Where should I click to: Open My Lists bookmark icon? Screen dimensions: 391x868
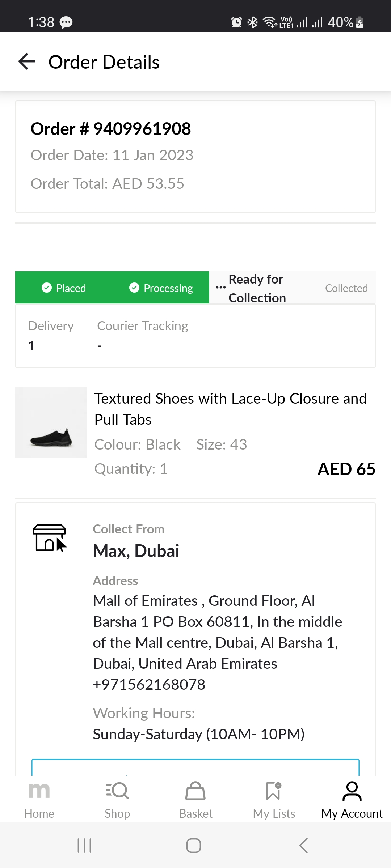[274, 791]
